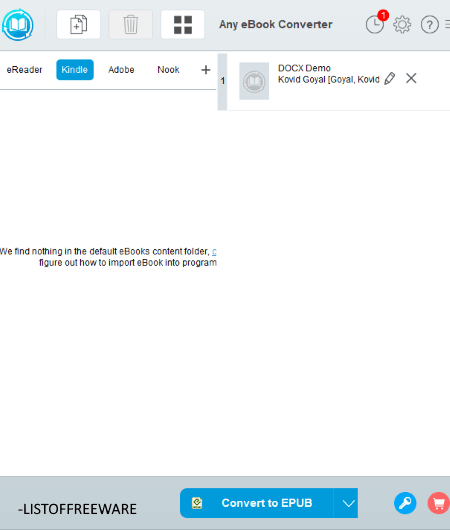Edit metadata of DOCX Demo with pencil
450x530 pixels.
pyautogui.click(x=390, y=78)
